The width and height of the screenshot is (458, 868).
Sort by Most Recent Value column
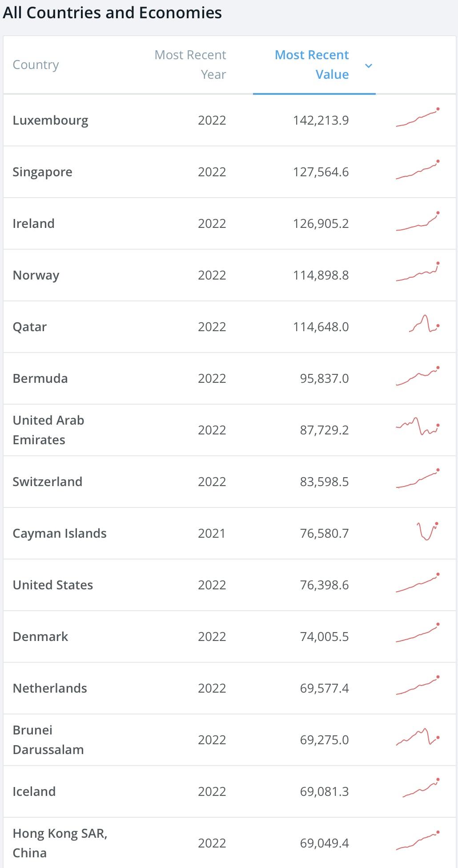click(312, 65)
